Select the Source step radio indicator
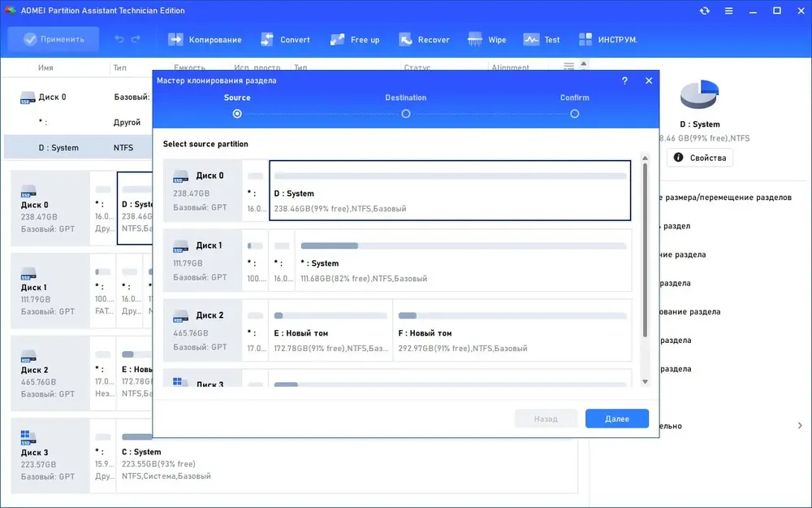Screen dimensions: 812x508 point(237,114)
